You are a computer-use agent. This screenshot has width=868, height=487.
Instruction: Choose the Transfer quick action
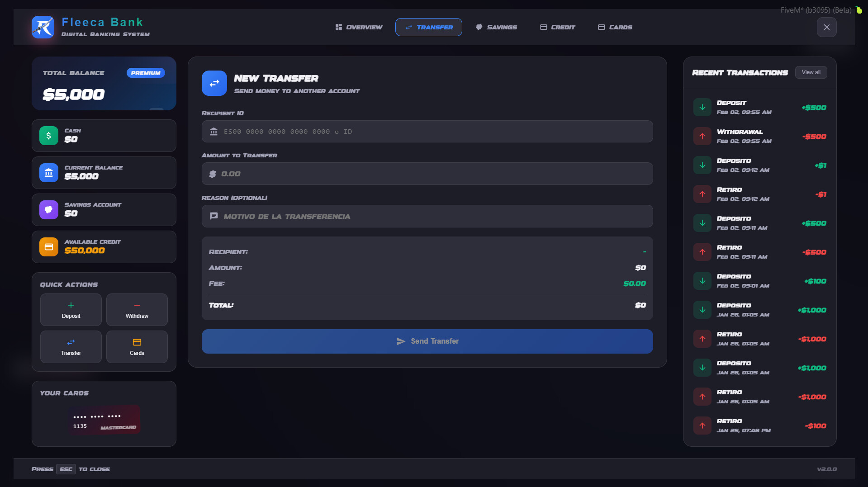(x=71, y=347)
